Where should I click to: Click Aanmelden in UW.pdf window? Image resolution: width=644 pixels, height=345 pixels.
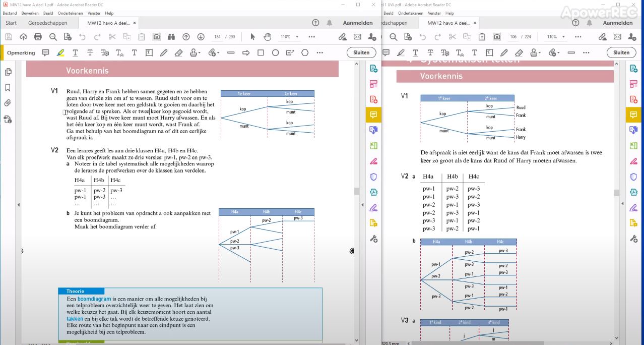click(618, 23)
